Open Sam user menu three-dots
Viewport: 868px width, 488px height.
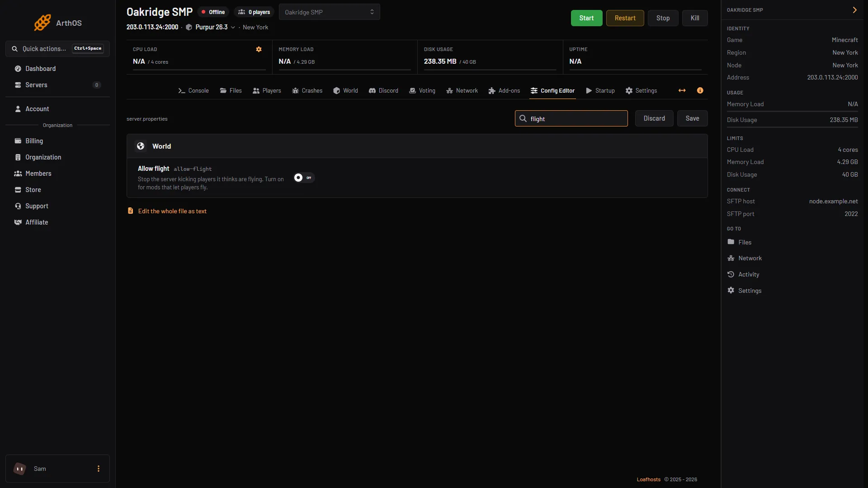click(99, 469)
